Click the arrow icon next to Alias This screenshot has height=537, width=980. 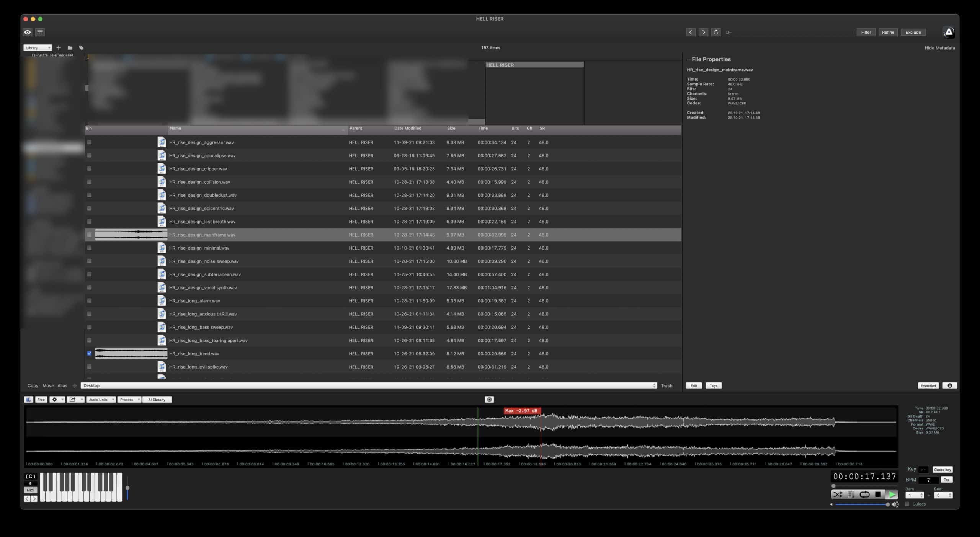click(x=74, y=385)
